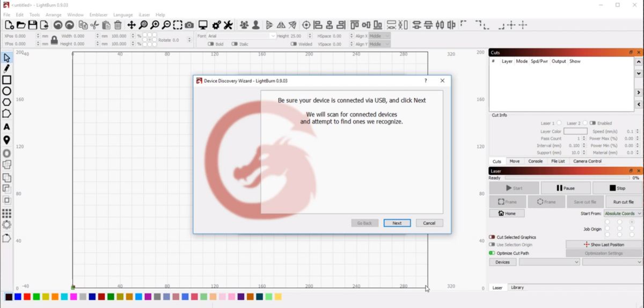
Task: Select the Text tool 'A'
Action: coord(7,127)
